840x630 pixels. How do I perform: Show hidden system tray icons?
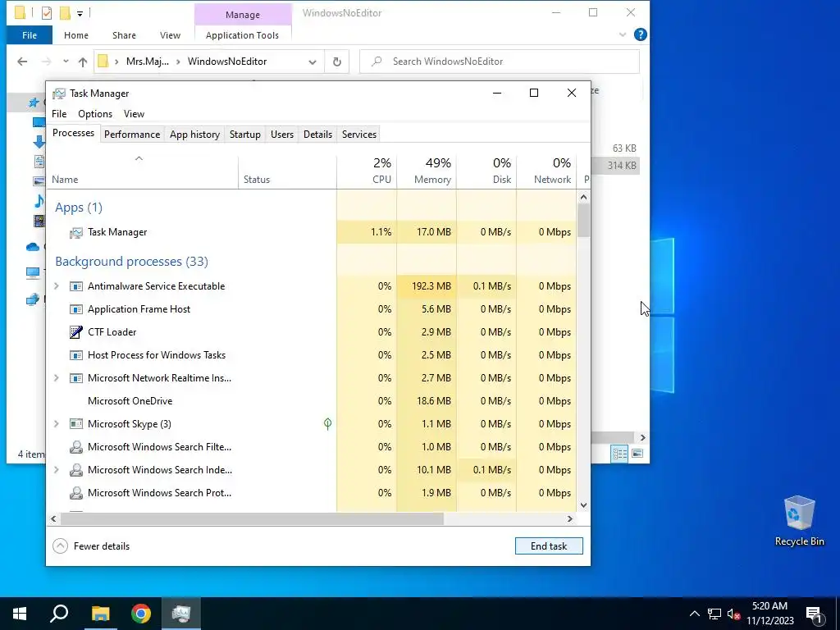pos(694,614)
